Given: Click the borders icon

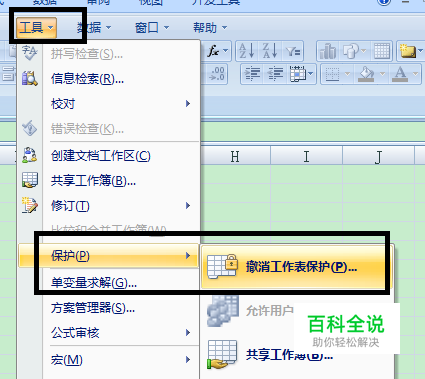Looking at the screenshot, I should pyautogui.click(x=332, y=74).
